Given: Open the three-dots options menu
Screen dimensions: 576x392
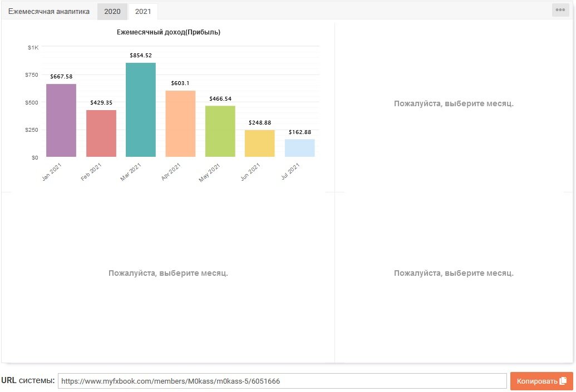Looking at the screenshot, I should [x=560, y=10].
